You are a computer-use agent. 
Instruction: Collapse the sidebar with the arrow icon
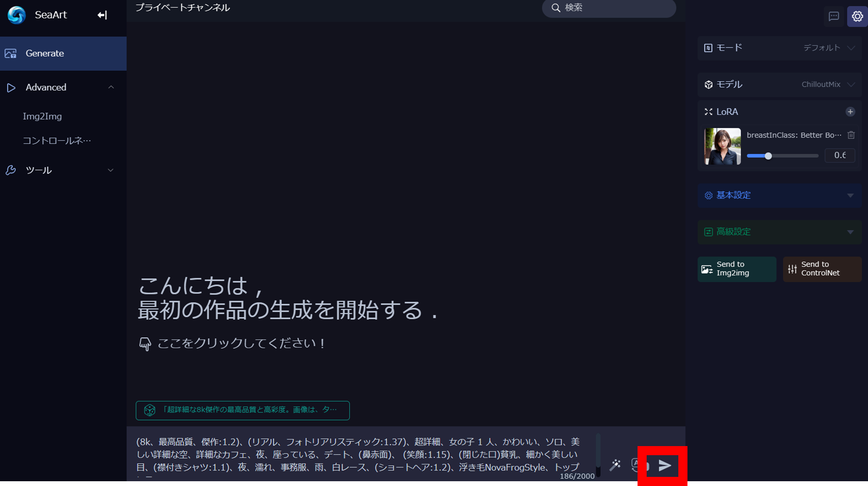coord(102,15)
